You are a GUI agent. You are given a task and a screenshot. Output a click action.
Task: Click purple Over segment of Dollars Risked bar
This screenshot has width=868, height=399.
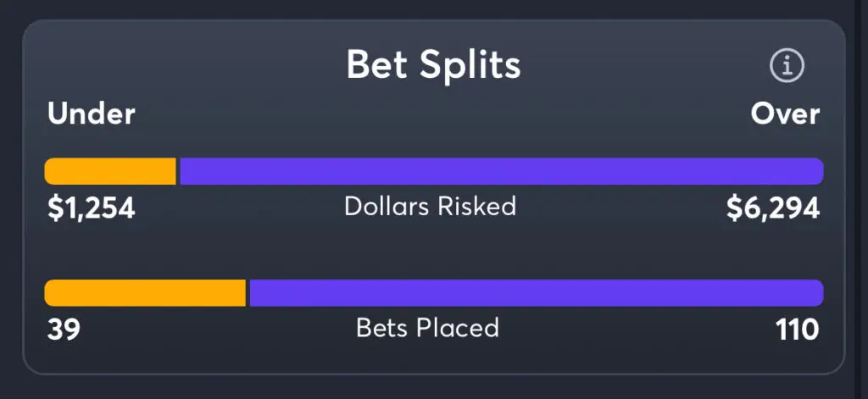(500, 171)
